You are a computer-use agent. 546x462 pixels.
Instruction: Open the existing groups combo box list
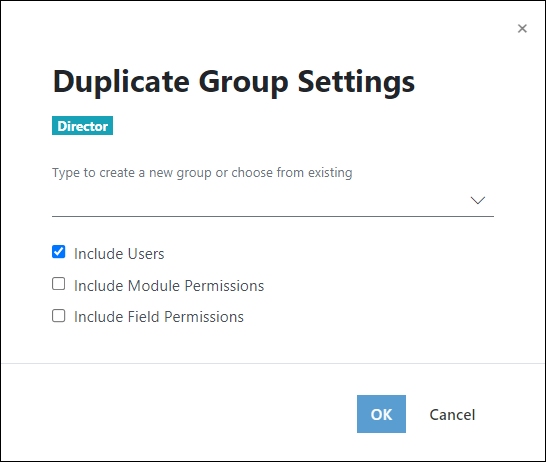click(x=273, y=201)
